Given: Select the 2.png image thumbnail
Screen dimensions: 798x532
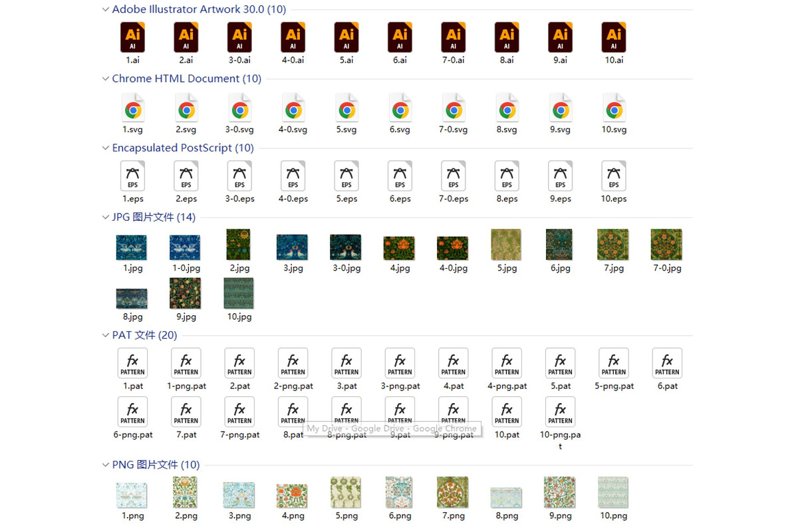Looking at the screenshot, I should [186, 493].
